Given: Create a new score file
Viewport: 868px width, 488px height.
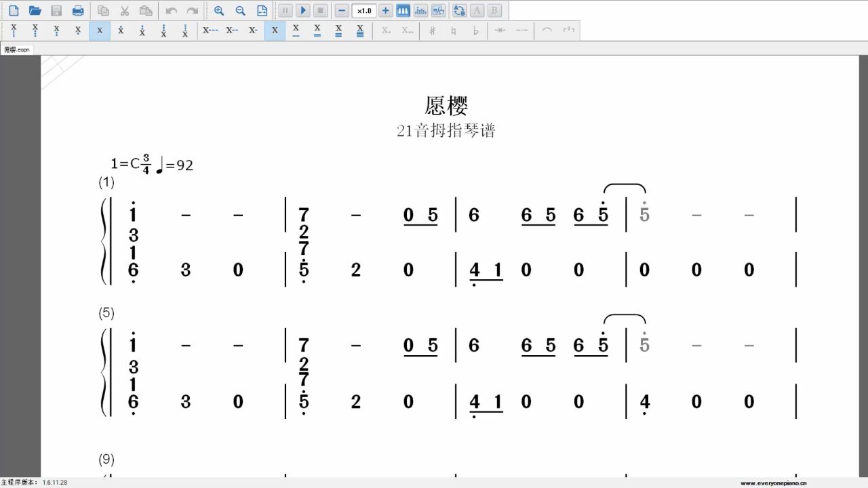Looking at the screenshot, I should coord(14,10).
